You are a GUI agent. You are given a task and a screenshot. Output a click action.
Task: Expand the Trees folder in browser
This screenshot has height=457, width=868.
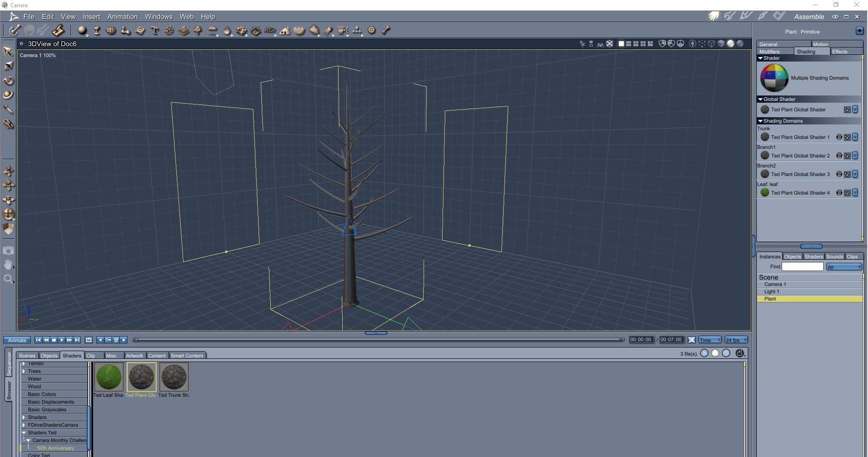pyautogui.click(x=24, y=371)
